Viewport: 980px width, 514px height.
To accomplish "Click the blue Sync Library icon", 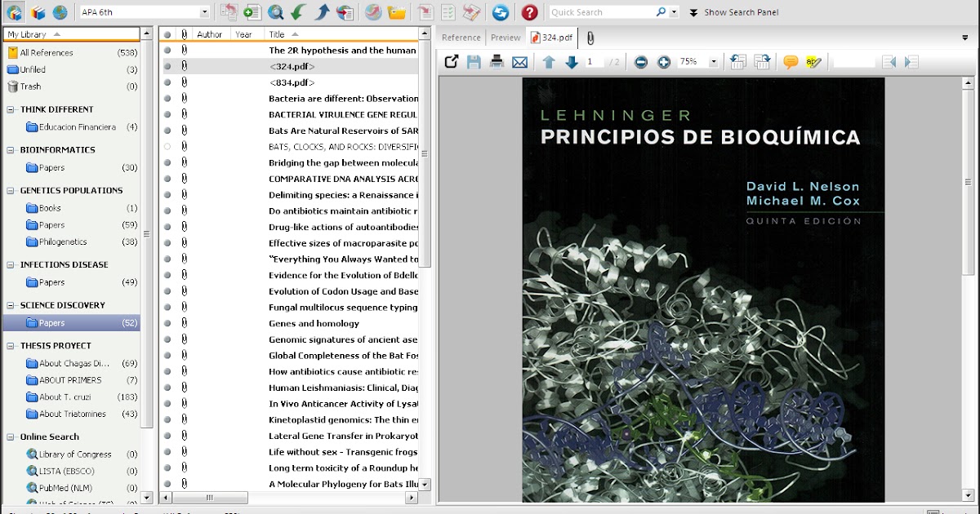I will (500, 12).
